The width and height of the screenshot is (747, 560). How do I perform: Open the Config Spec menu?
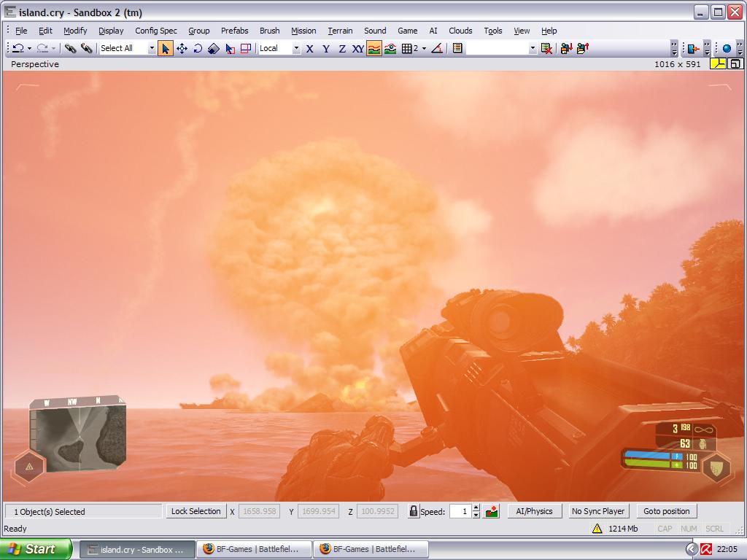point(156,31)
